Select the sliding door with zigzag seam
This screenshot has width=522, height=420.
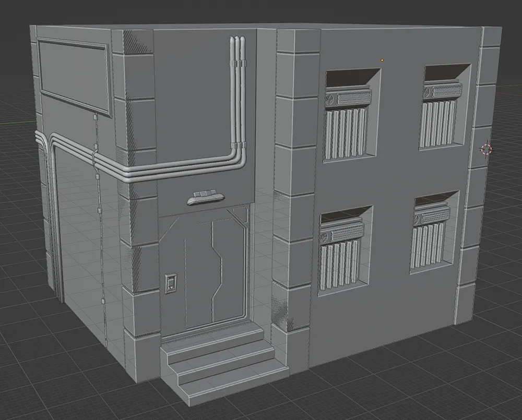pyautogui.click(x=215, y=273)
